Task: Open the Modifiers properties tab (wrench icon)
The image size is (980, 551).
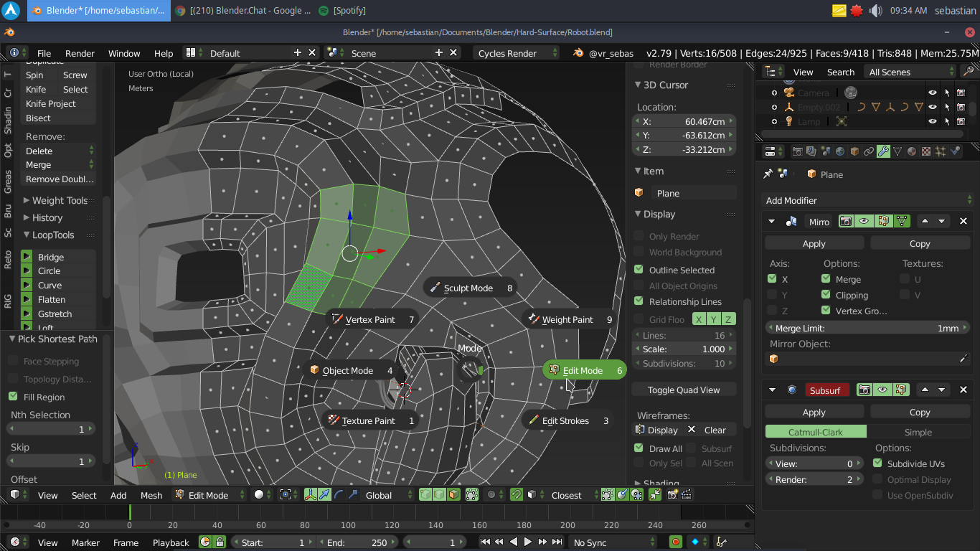Action: click(883, 151)
